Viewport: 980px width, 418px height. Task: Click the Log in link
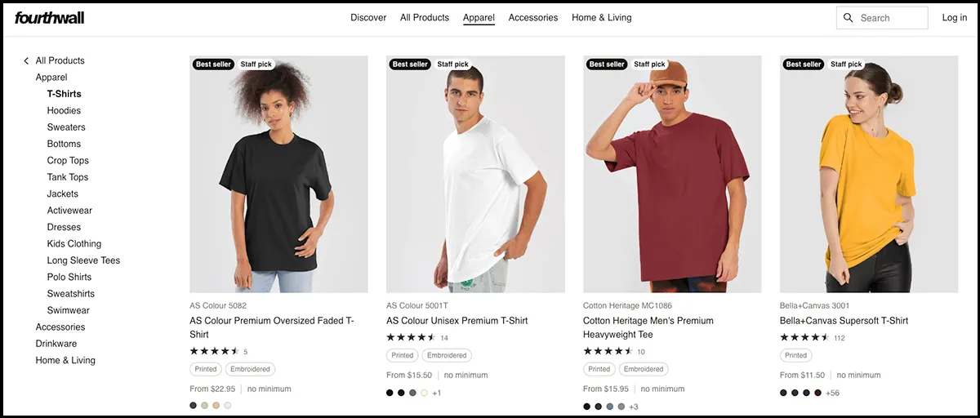(954, 18)
